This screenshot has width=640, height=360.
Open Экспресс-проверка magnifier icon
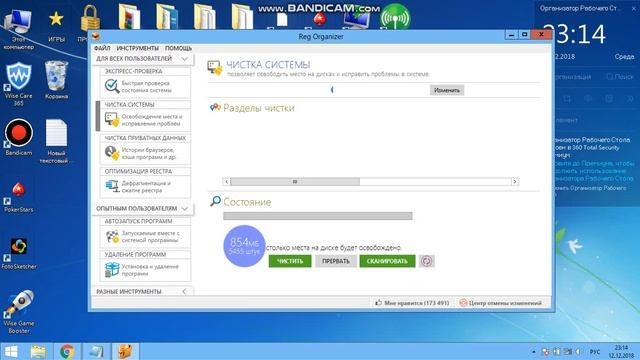pos(111,87)
